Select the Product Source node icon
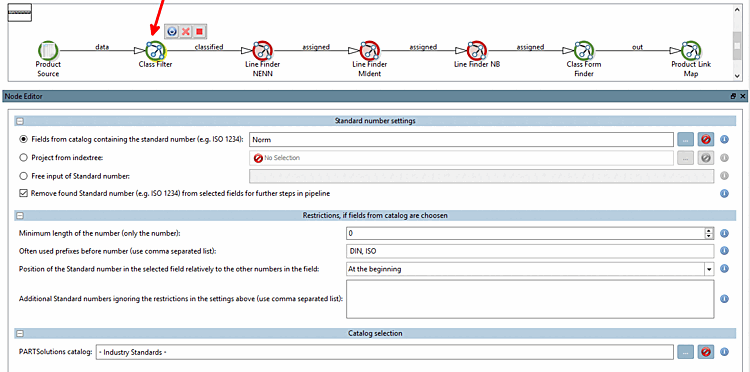 pos(48,50)
